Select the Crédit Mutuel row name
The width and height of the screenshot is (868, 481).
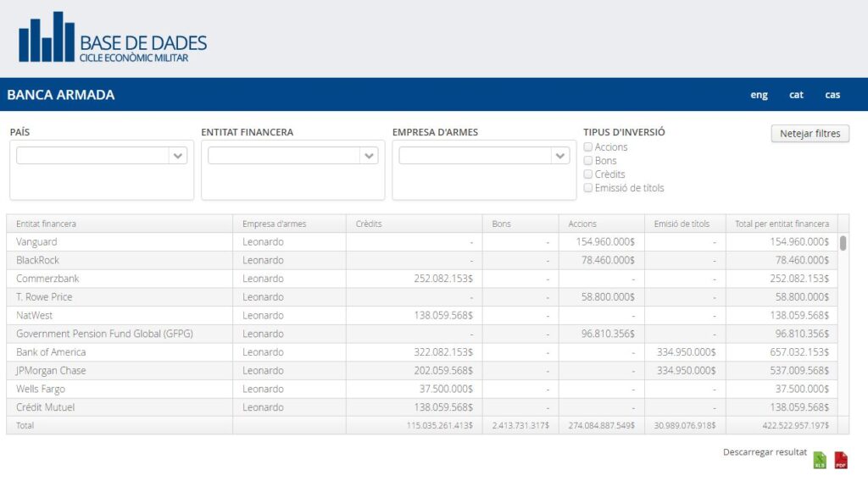click(x=46, y=407)
